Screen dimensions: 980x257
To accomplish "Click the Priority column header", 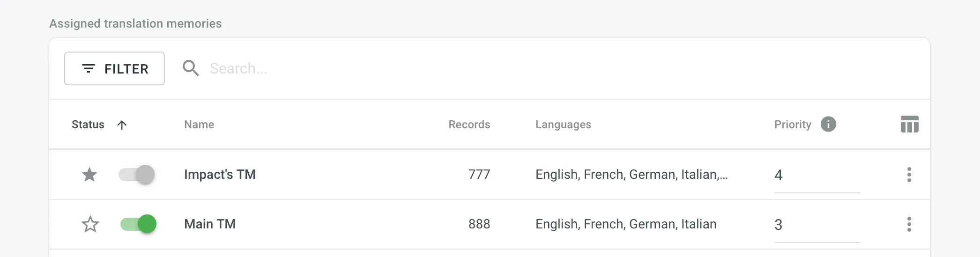I will pyautogui.click(x=793, y=125).
